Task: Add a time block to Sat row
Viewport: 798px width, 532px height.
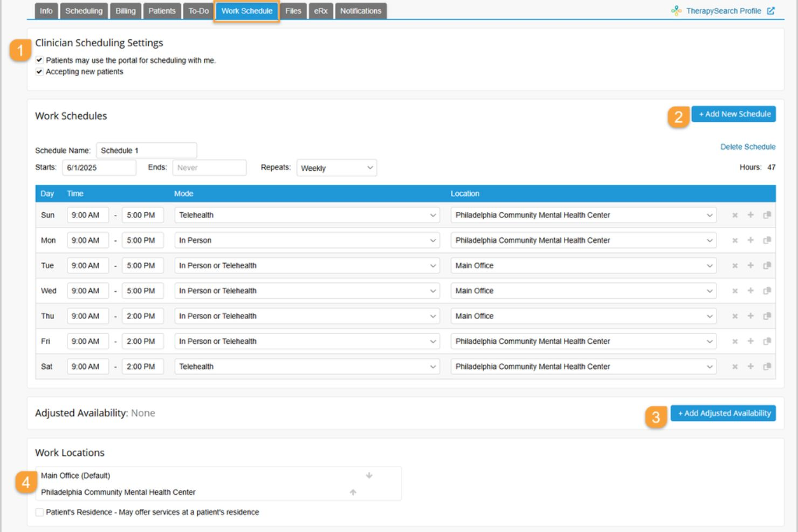Action: [750, 367]
